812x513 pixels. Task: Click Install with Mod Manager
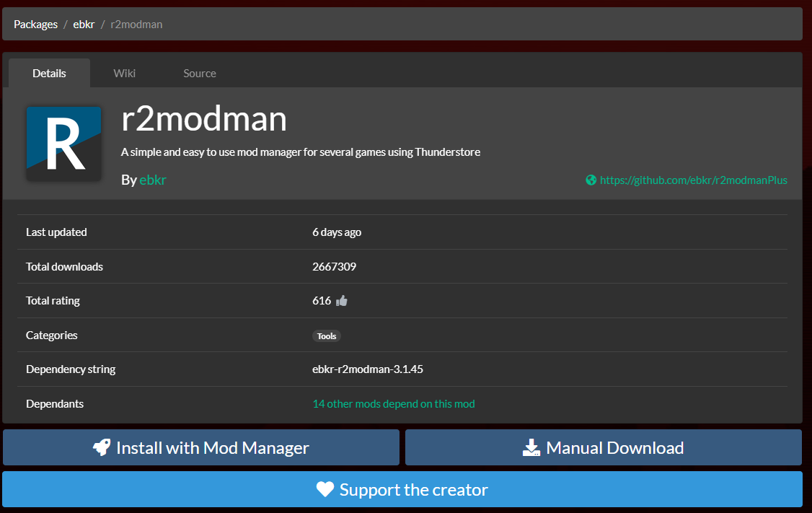201,447
